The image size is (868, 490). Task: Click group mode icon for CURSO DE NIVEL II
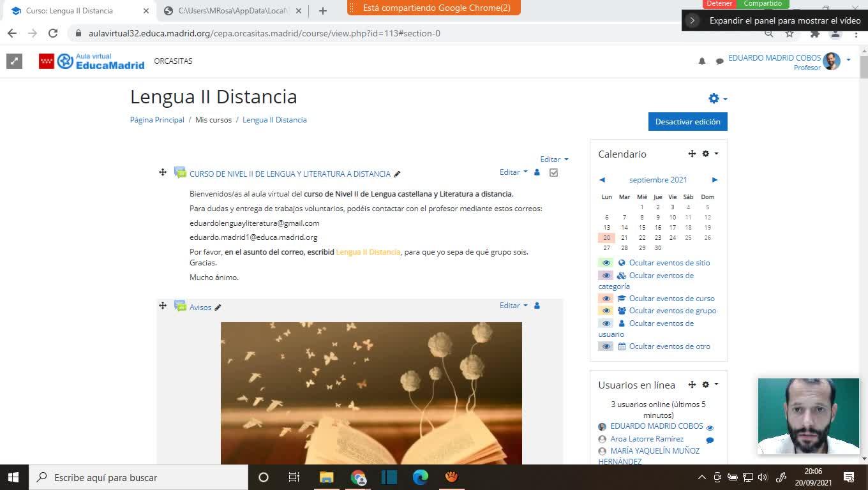(x=537, y=172)
